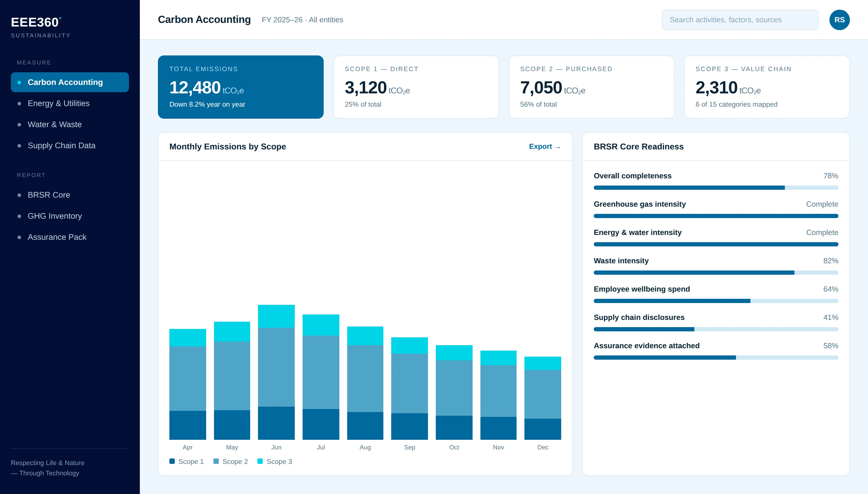
Task: Open Energy & Utilities section
Action: click(x=70, y=103)
